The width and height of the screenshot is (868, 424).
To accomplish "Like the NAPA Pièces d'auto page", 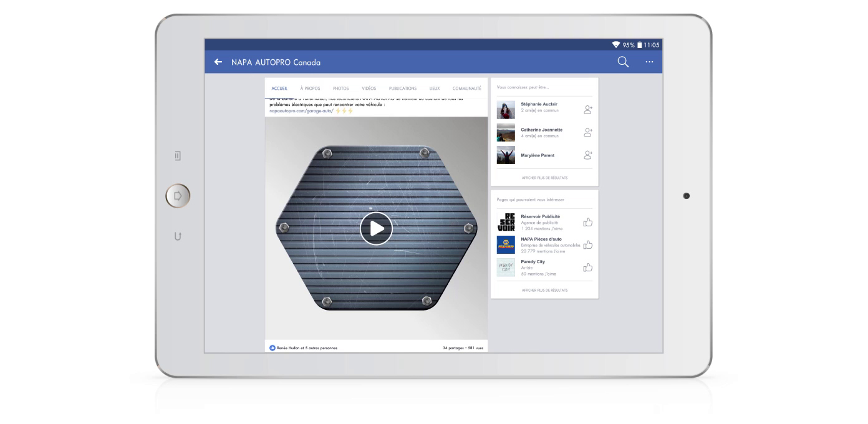I will click(x=587, y=245).
